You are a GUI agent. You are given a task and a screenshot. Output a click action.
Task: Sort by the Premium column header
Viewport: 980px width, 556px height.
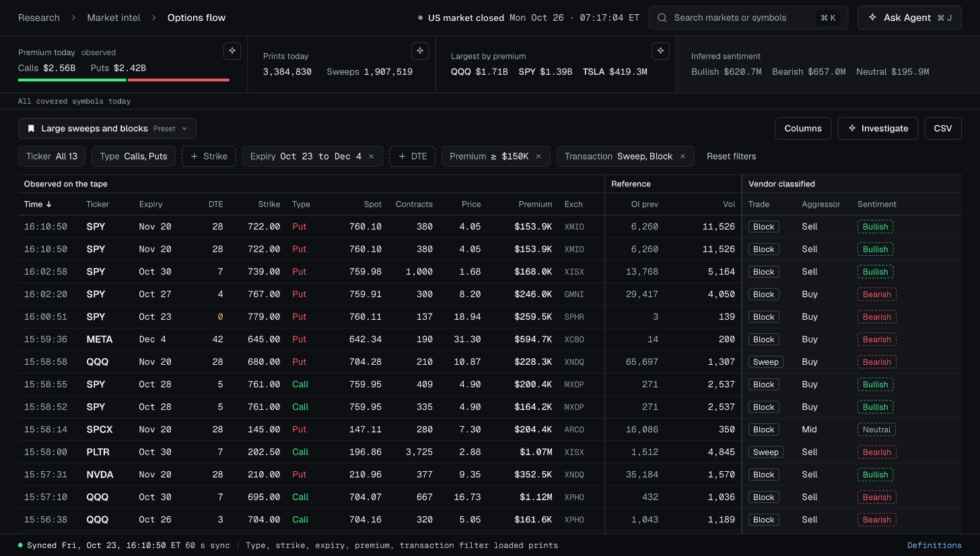click(x=535, y=204)
